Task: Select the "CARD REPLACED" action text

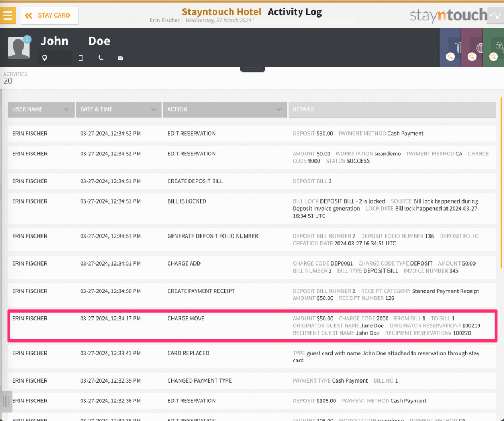Action: [188, 353]
